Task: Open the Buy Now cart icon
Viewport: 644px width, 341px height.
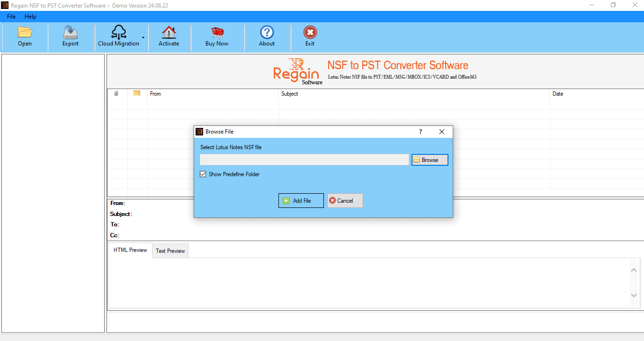Action: tap(217, 33)
